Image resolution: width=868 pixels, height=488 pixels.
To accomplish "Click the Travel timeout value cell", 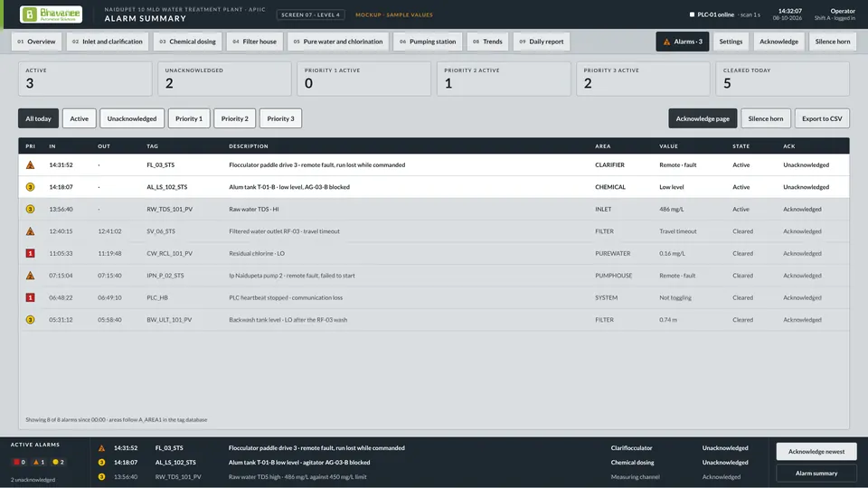I will [x=677, y=231].
